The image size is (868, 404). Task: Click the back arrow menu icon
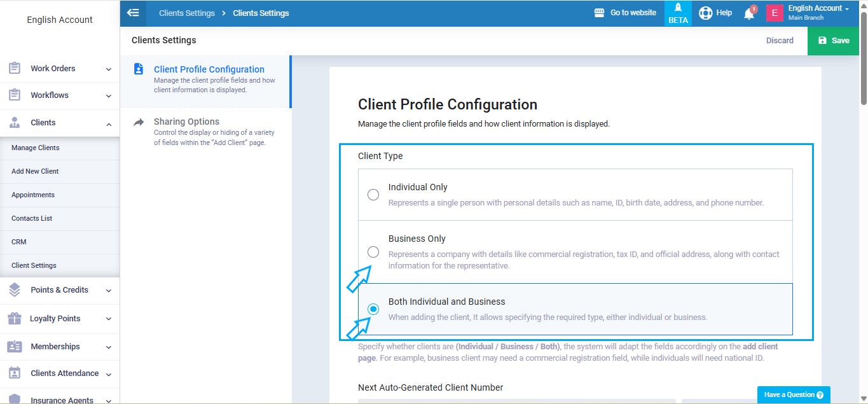[x=133, y=13]
